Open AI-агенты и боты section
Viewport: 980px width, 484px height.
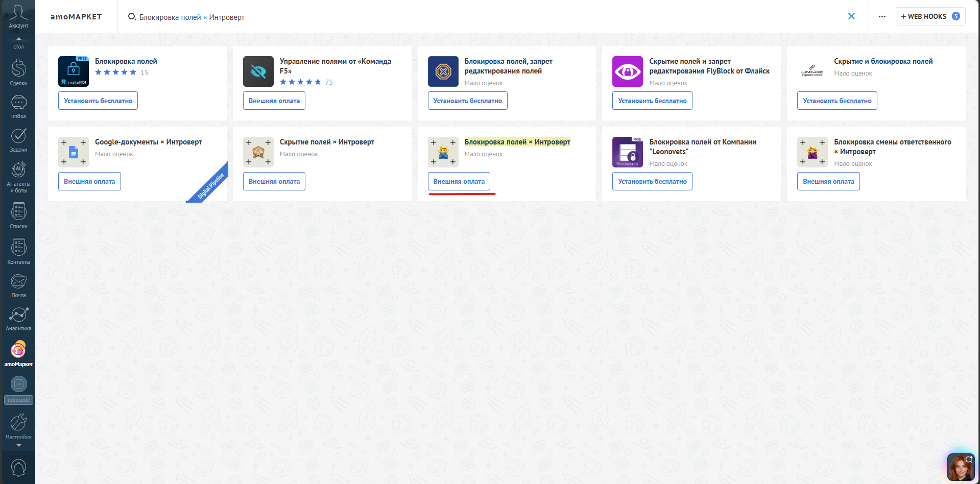[18, 177]
